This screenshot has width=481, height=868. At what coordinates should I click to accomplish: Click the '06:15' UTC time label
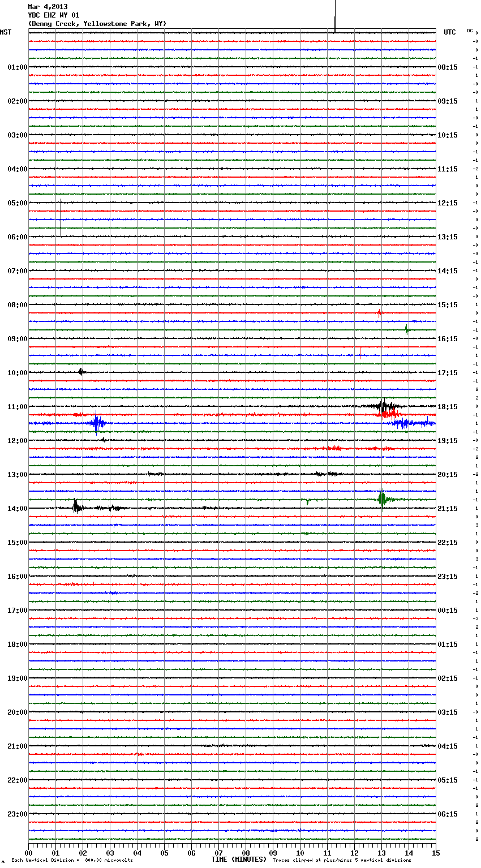click(x=448, y=814)
